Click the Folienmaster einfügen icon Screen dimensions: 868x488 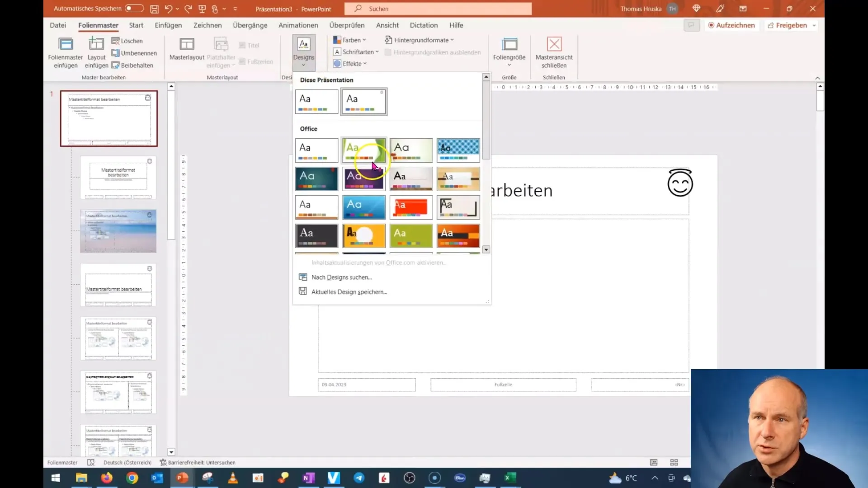pos(66,44)
